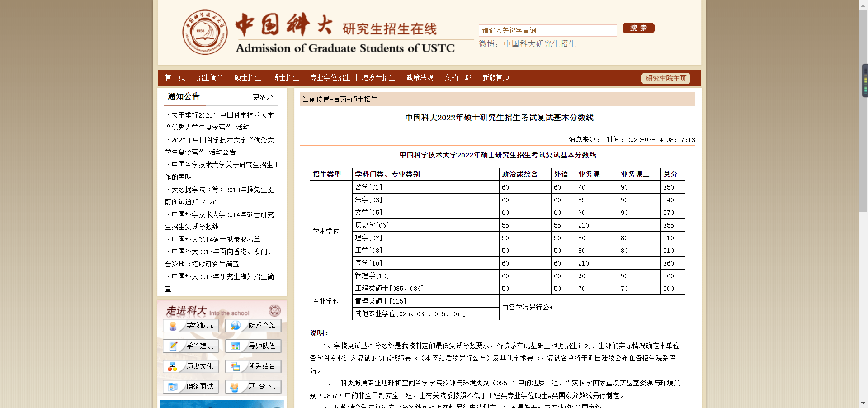Open the 首页 menu item

pos(175,77)
